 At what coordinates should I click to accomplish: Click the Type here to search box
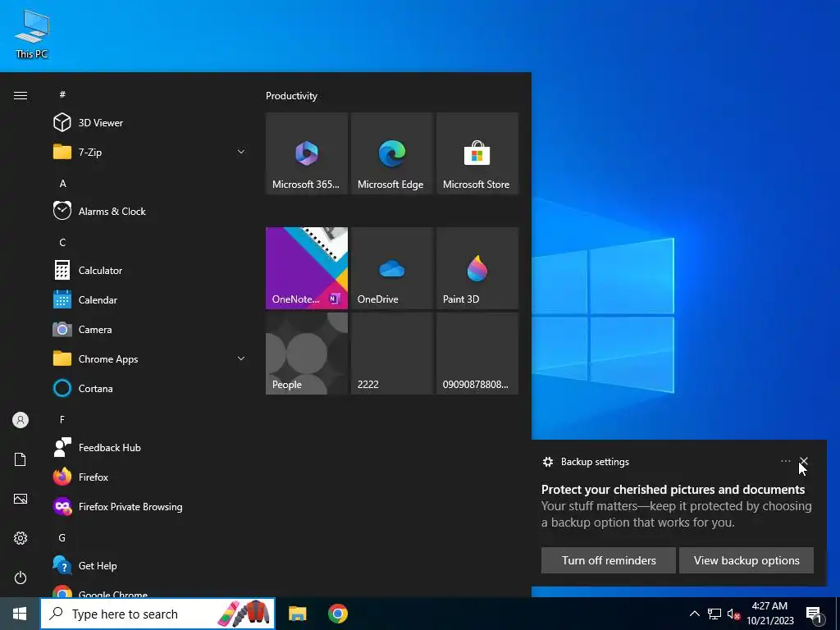coord(157,614)
